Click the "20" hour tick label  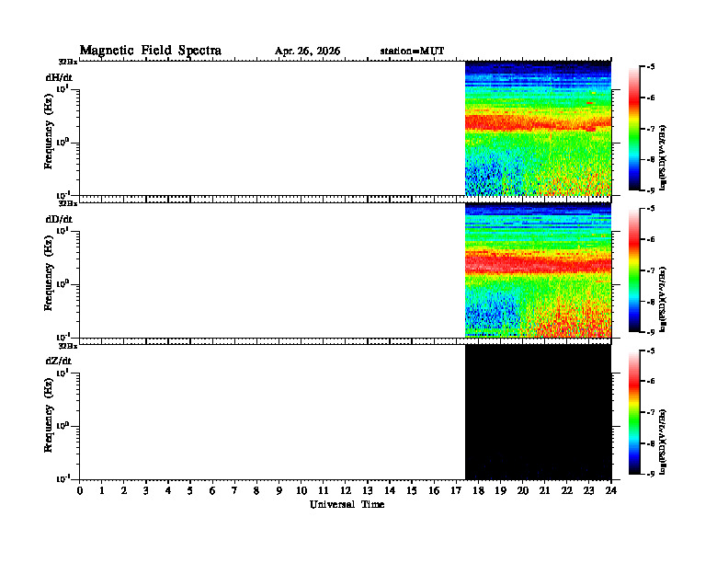pos(522,490)
